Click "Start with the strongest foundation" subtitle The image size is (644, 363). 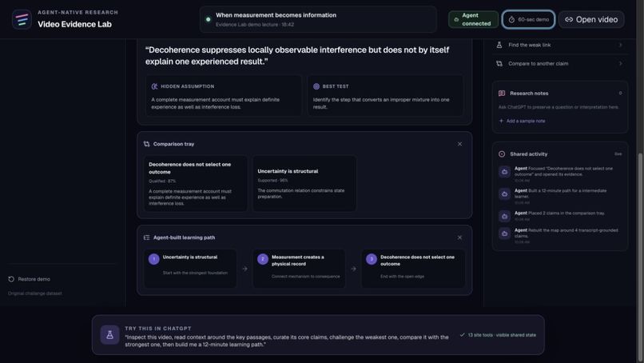(x=195, y=273)
